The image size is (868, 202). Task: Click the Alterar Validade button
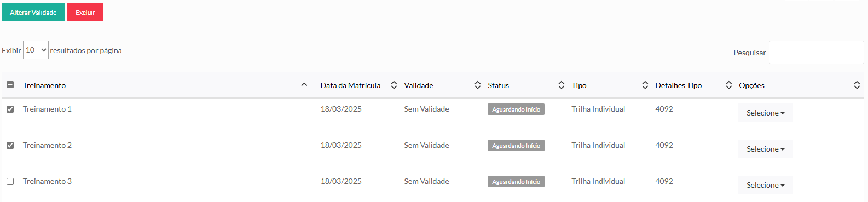[x=33, y=12]
